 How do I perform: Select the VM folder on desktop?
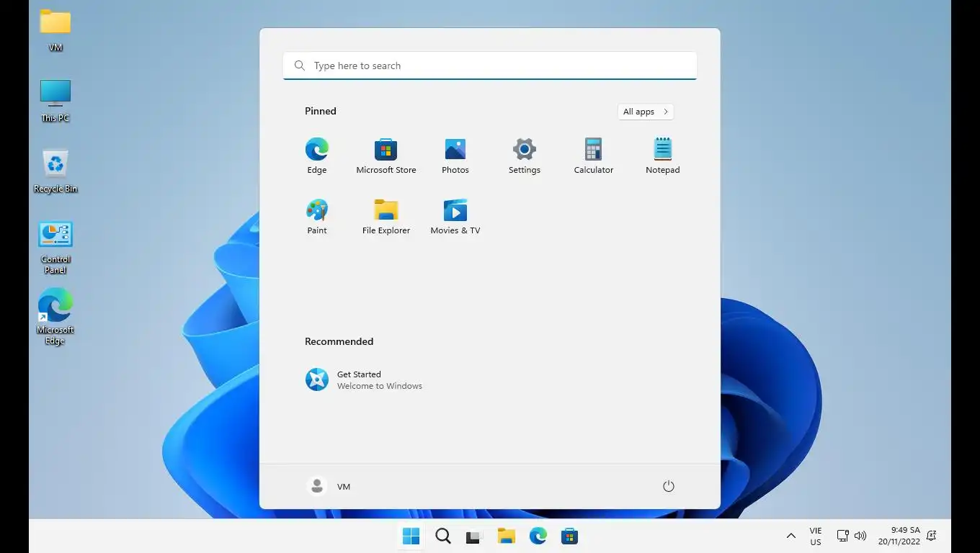pyautogui.click(x=55, y=30)
